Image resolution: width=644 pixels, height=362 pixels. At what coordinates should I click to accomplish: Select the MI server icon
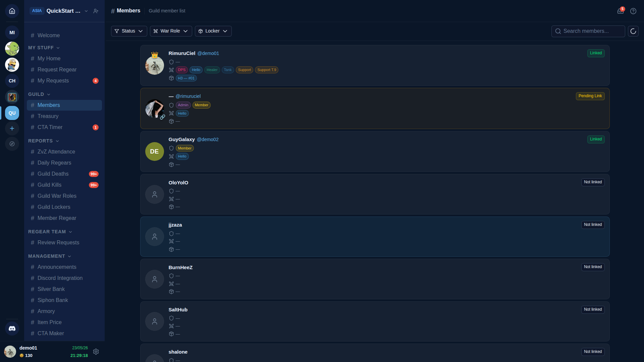[x=12, y=33]
